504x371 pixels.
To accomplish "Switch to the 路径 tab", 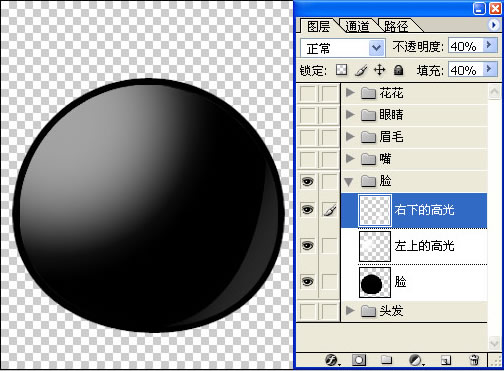I will coord(396,26).
